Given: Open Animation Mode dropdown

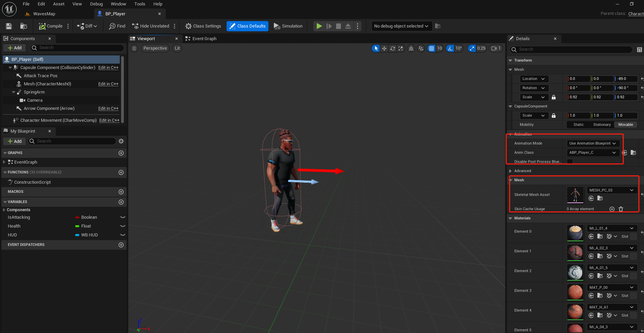Looking at the screenshot, I should point(593,144).
